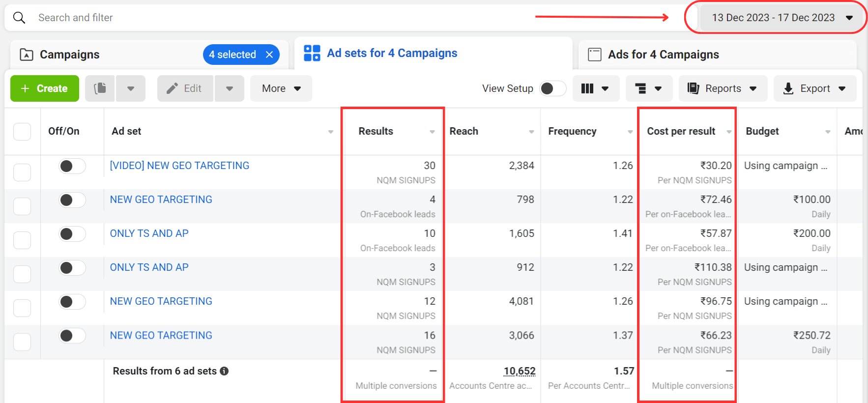
Task: Switch to Ads for 4 Campaigns tab
Action: tap(663, 55)
